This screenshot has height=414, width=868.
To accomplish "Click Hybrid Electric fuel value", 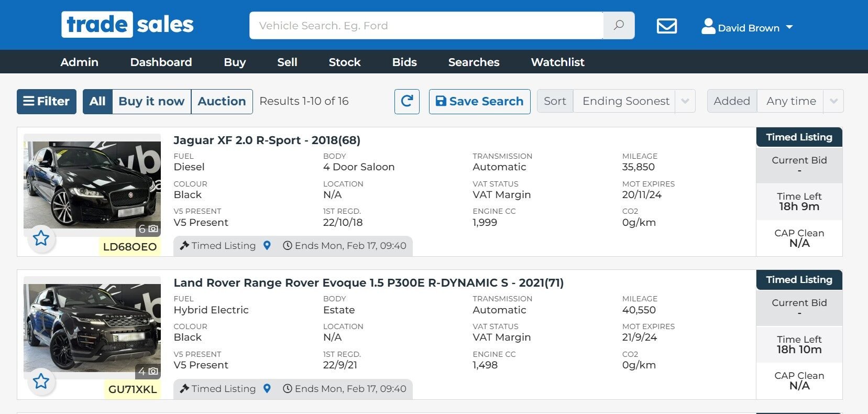I will coord(211,310).
